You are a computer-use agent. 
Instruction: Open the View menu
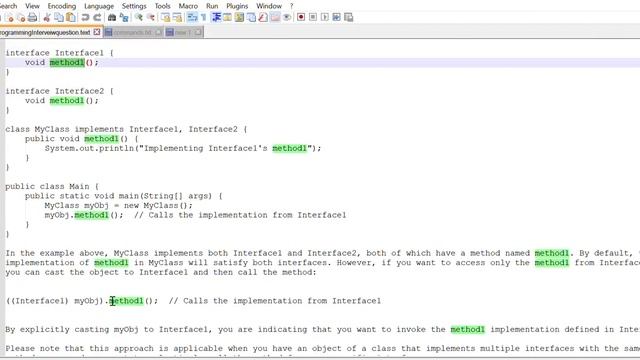(x=32, y=6)
